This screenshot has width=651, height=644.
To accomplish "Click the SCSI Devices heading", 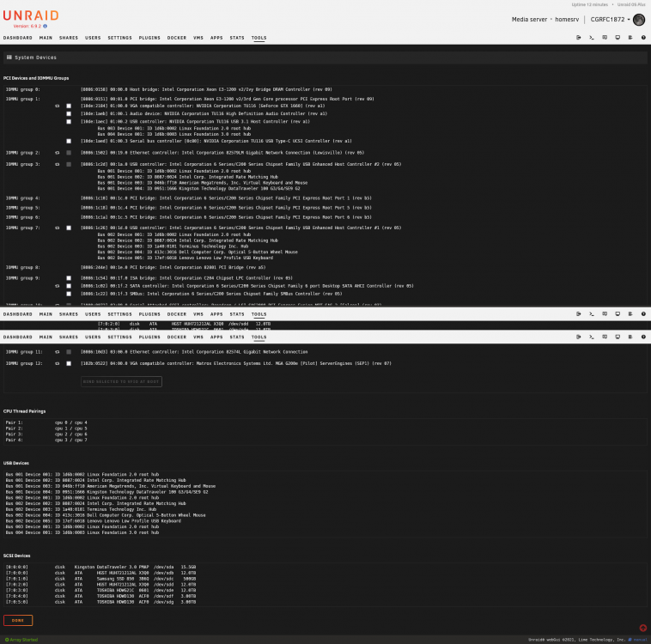I will (x=16, y=556).
